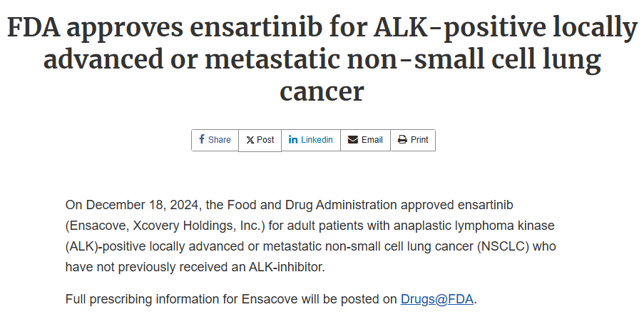Print this FDA approval page
Screen dimensions: 644x312
pos(413,140)
